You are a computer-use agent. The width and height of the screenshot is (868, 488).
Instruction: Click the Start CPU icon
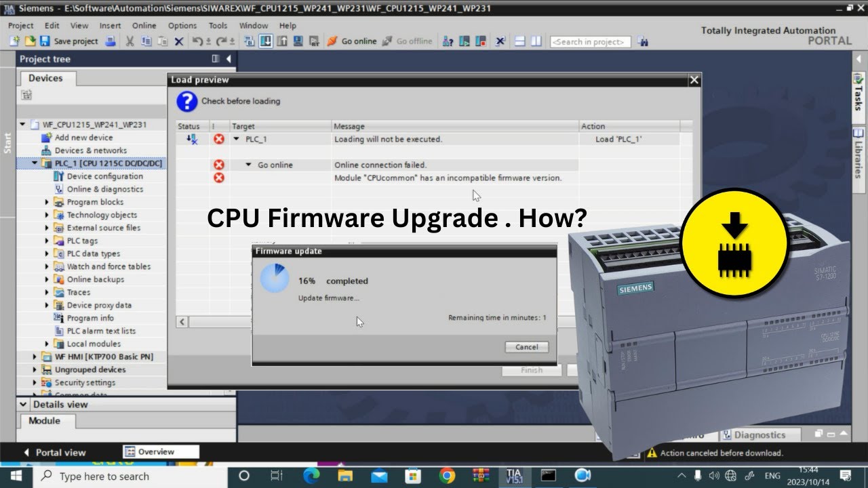pyautogui.click(x=466, y=41)
